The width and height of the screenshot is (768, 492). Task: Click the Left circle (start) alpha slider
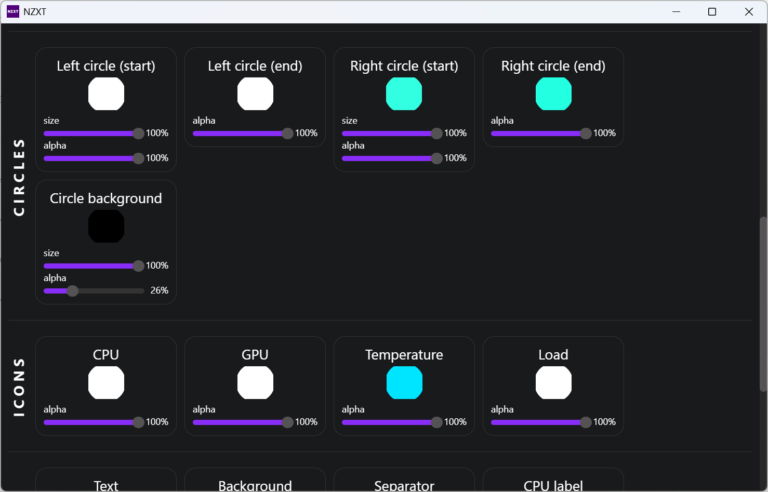point(92,158)
